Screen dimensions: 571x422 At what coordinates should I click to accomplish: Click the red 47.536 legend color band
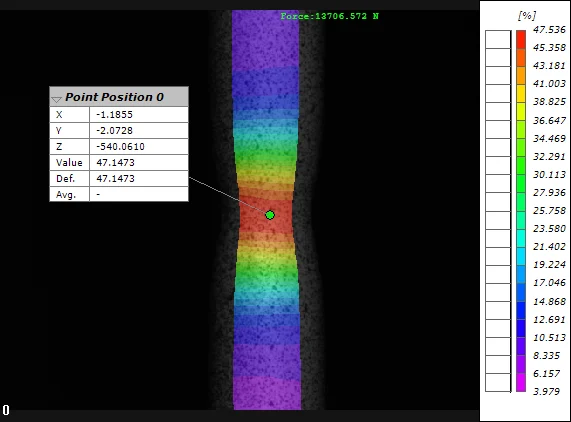[521, 39]
